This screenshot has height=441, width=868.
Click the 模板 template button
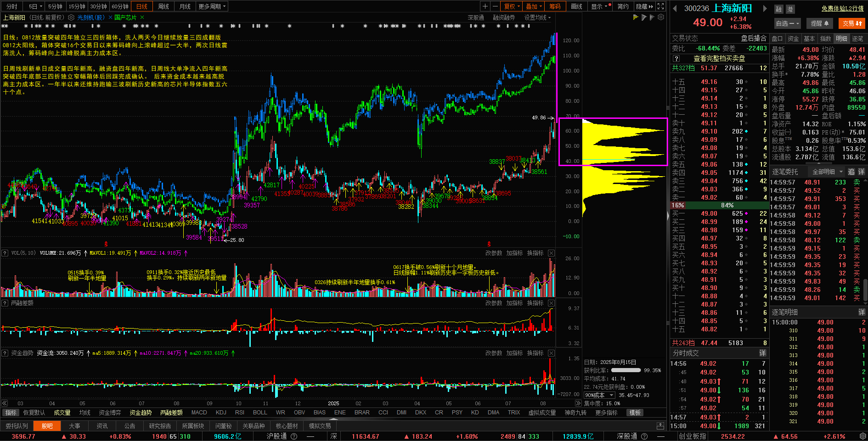click(635, 413)
